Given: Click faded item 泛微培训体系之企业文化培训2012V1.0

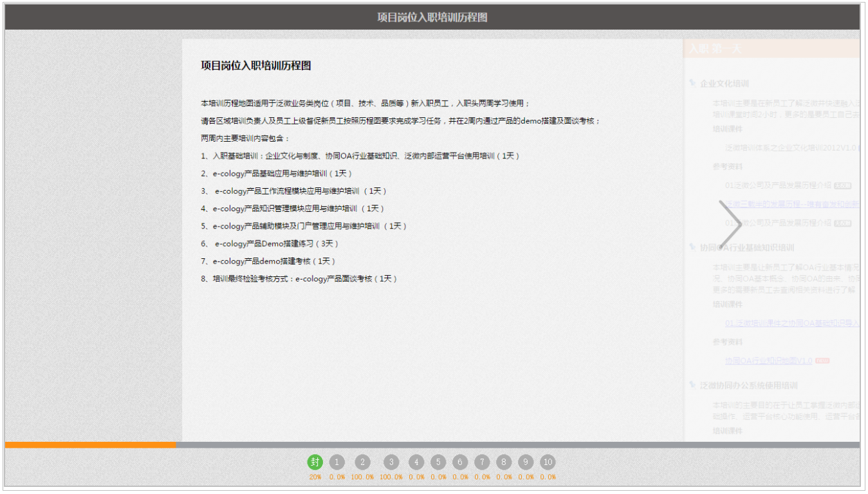Looking at the screenshot, I should point(791,147).
